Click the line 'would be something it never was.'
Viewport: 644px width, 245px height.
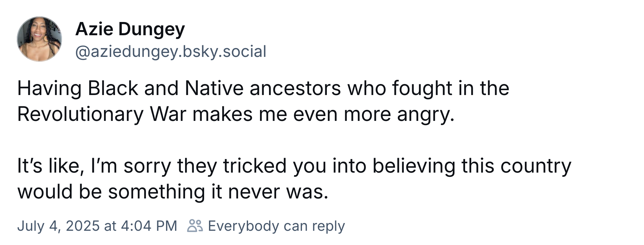(173, 192)
